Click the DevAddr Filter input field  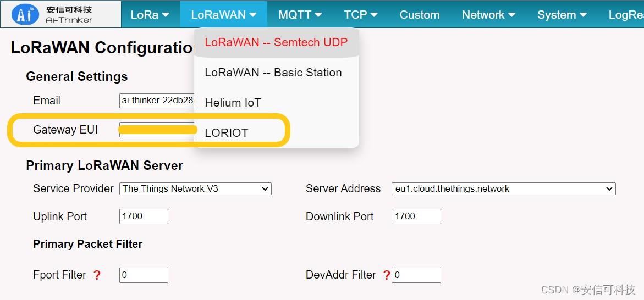click(416, 275)
